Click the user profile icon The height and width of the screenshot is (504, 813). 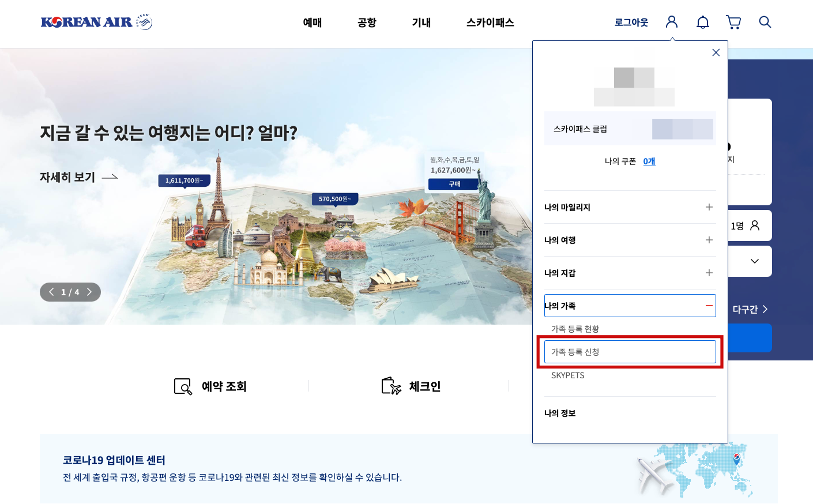pos(671,22)
